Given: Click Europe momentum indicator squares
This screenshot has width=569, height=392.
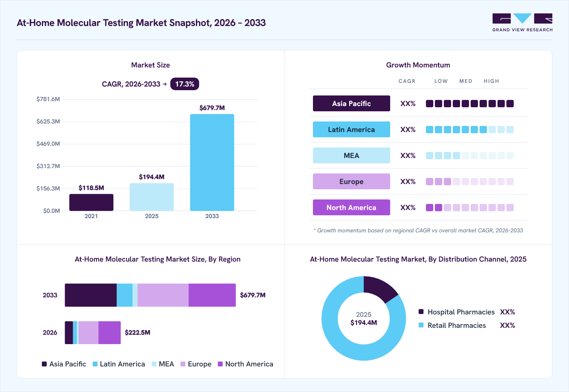Looking at the screenshot, I should click(x=470, y=182).
